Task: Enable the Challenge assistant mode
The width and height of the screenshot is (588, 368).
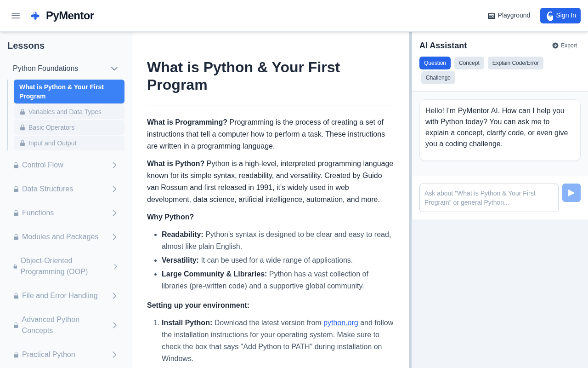Action: (438, 78)
